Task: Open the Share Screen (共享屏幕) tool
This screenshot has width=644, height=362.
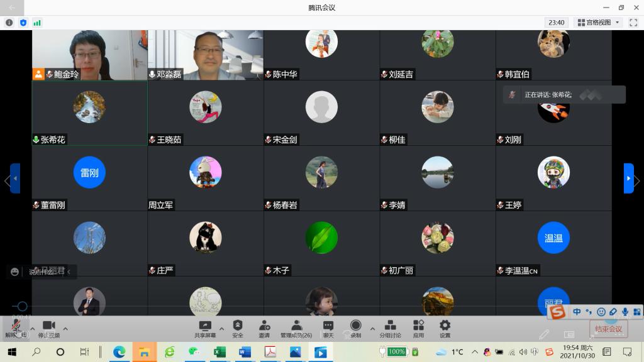Action: point(205,329)
